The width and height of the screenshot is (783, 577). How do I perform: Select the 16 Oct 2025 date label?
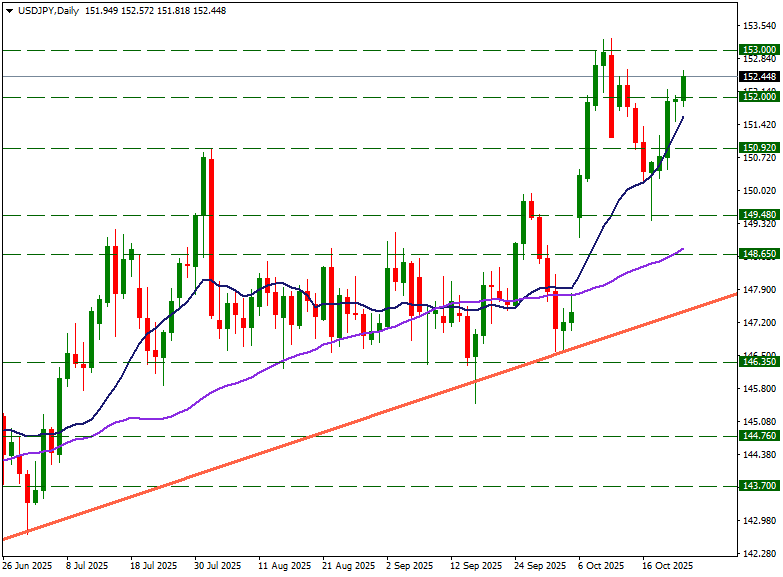point(667,565)
